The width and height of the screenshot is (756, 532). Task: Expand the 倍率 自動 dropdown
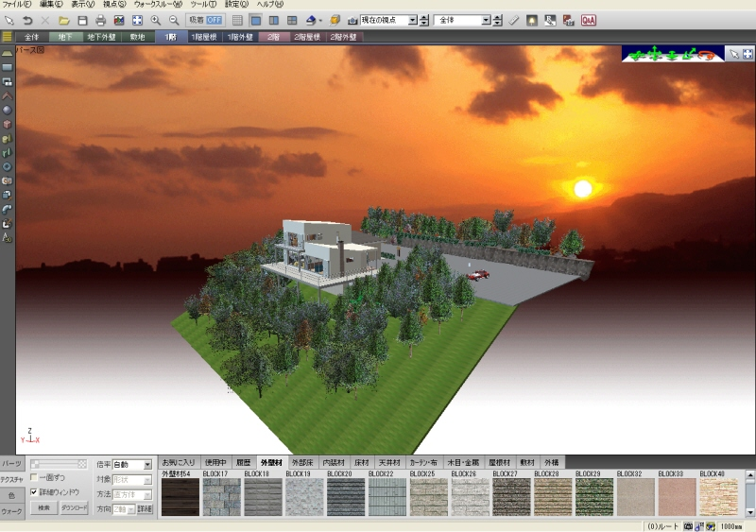coord(146,465)
